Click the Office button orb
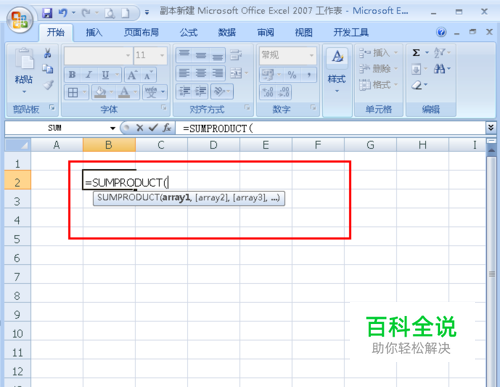Screen dimensions: 500x387 point(20,20)
